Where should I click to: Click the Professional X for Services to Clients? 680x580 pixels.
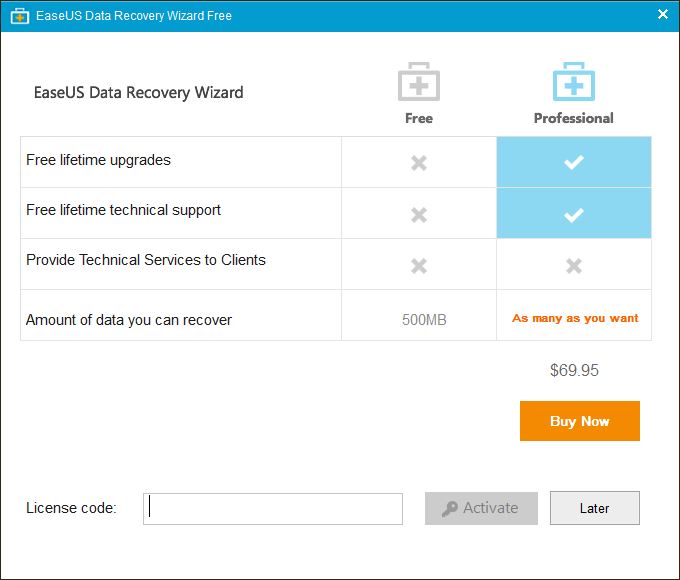point(574,266)
